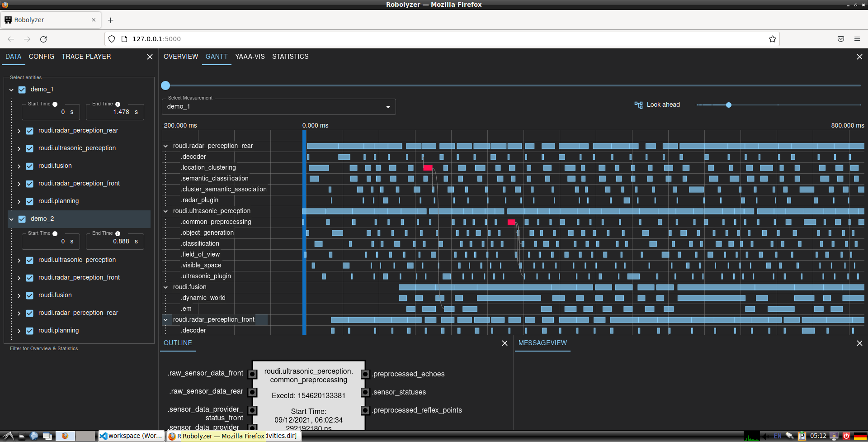Click red common_preprocessing Gantt bar
868x442 pixels.
click(511, 222)
